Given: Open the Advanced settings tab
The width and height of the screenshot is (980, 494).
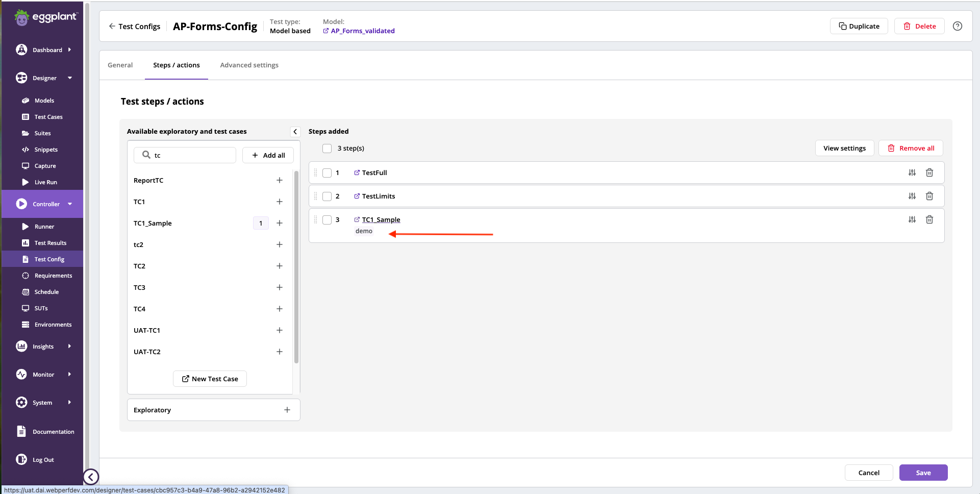Looking at the screenshot, I should click(x=249, y=65).
